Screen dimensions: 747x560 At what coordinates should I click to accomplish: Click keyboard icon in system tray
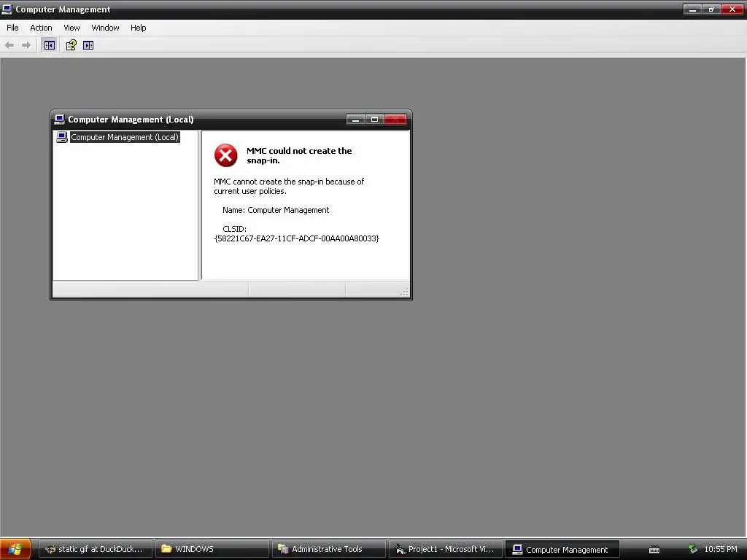click(x=654, y=550)
